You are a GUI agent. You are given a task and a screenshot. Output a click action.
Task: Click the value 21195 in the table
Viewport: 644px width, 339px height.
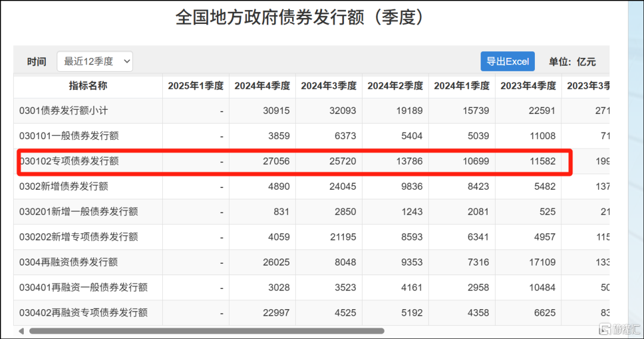[x=343, y=237]
